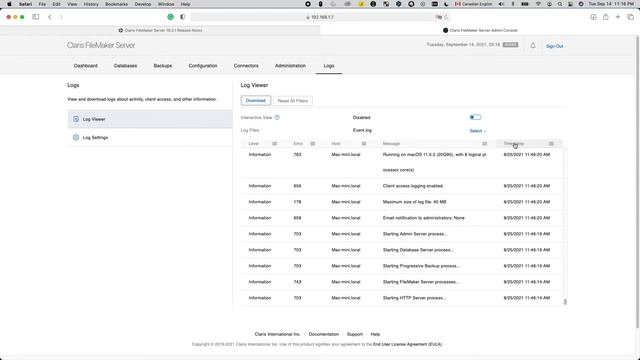Open the Help footer link

point(375,334)
